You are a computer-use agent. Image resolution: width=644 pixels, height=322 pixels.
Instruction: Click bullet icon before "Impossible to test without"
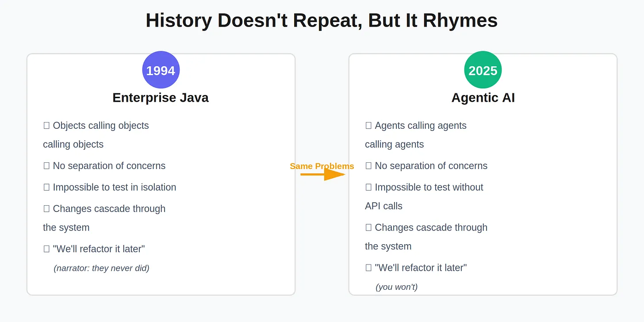pos(368,188)
